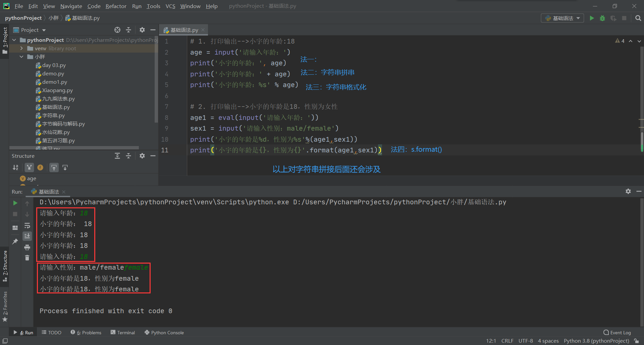
Task: Open the 基础语法 run configuration dropdown
Action: [x=562, y=18]
